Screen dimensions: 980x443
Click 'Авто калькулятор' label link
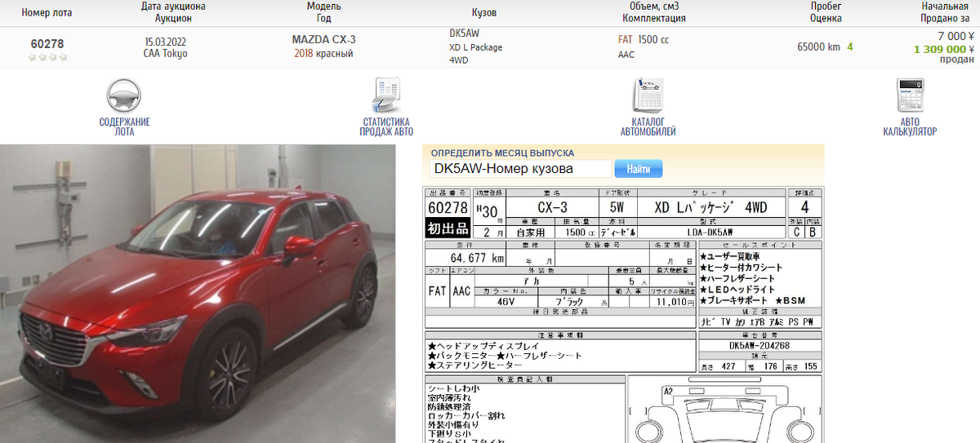click(909, 126)
